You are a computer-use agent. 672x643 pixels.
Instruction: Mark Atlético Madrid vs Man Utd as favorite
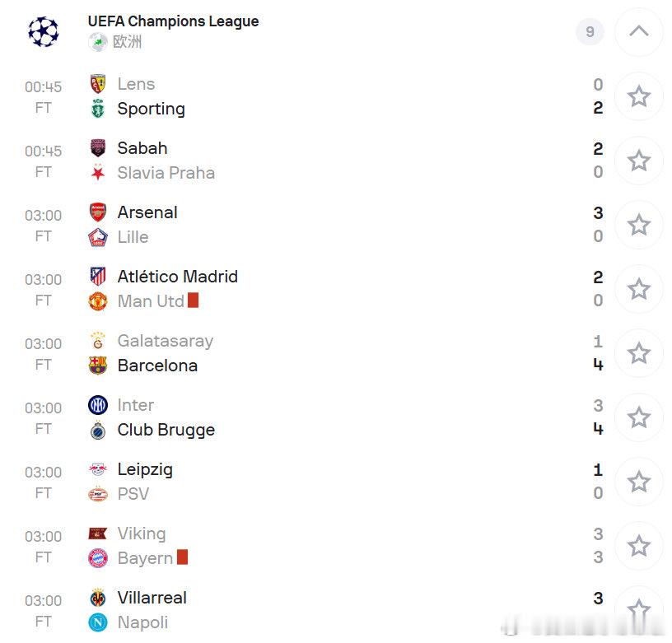pyautogui.click(x=638, y=289)
